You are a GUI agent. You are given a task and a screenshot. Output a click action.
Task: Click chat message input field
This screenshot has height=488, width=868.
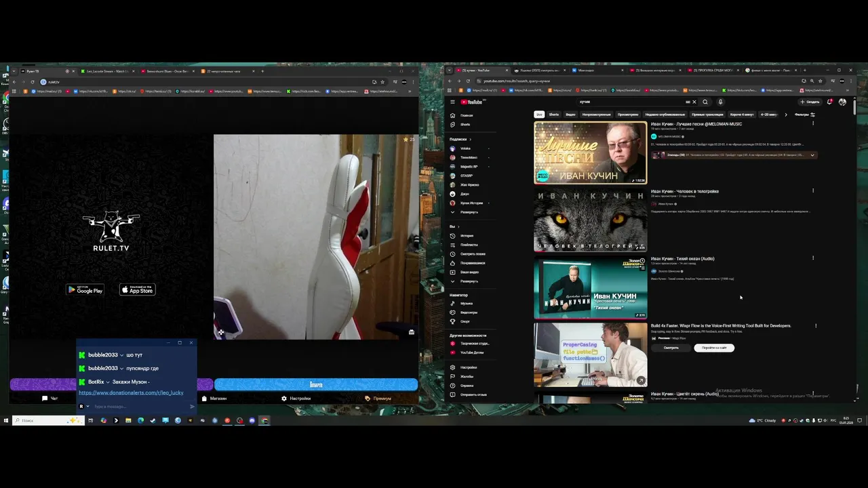coord(140,407)
